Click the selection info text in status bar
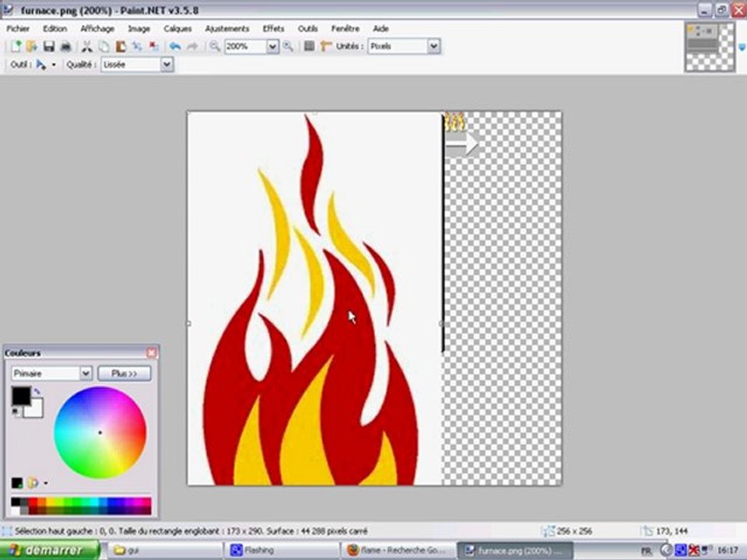Viewport: 747px width, 560px height. 191,531
